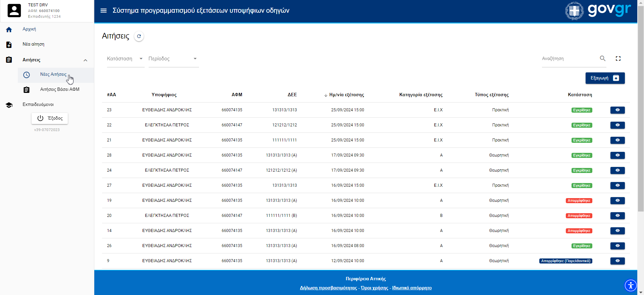This screenshot has width=644, height=295.
Task: Open the accessibility widget icon
Action: pos(631,286)
